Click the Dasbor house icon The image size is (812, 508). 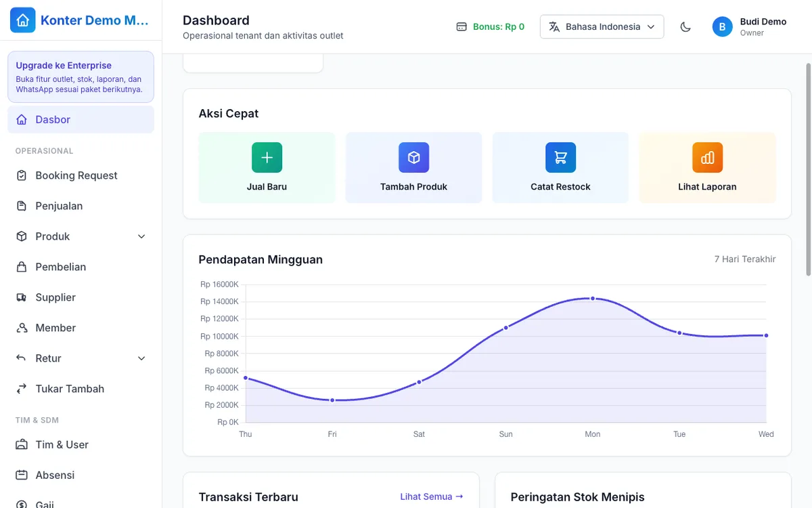(x=22, y=119)
